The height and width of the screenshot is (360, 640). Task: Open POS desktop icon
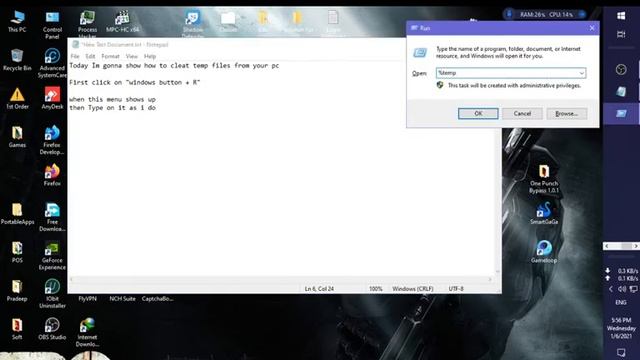coord(17,251)
